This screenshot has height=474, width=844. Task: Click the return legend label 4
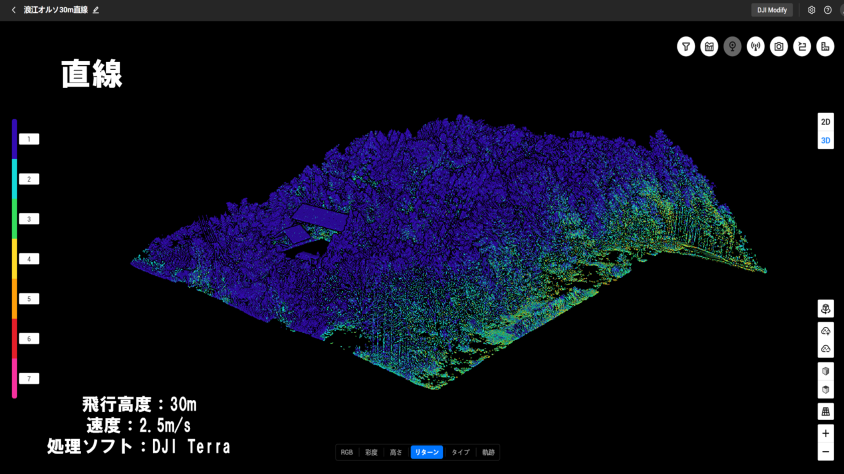[29, 259]
